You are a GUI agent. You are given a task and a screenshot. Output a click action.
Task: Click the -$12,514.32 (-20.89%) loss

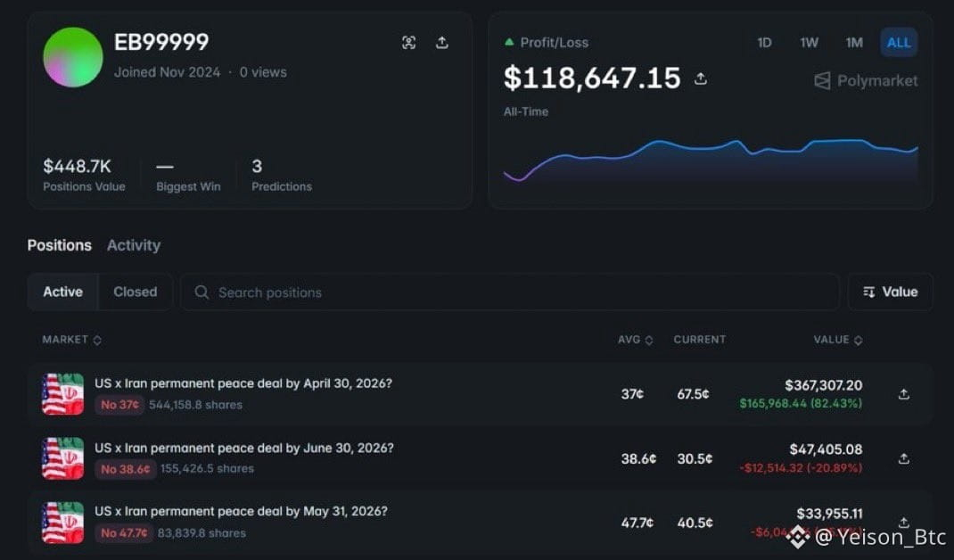click(x=801, y=468)
